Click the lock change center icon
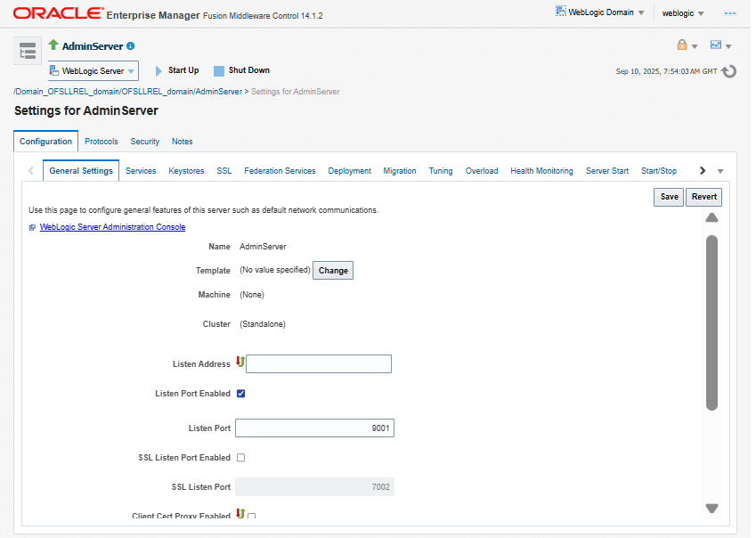Image resolution: width=756 pixels, height=538 pixels. [x=682, y=45]
